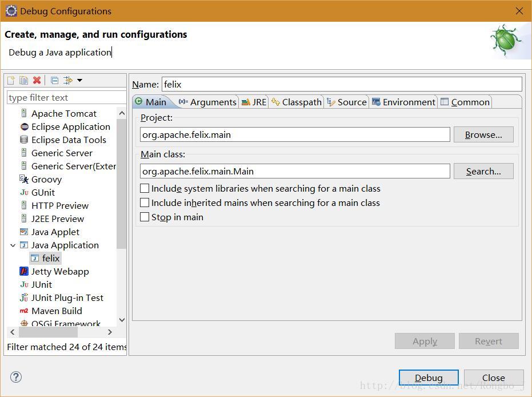532x397 pixels.
Task: Click the Collapse All icon in toolbar
Action: [54, 80]
